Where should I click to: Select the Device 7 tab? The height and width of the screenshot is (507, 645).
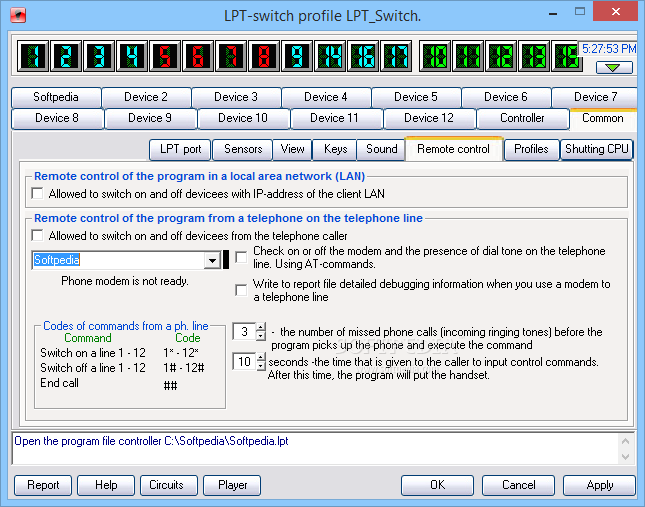coord(595,97)
